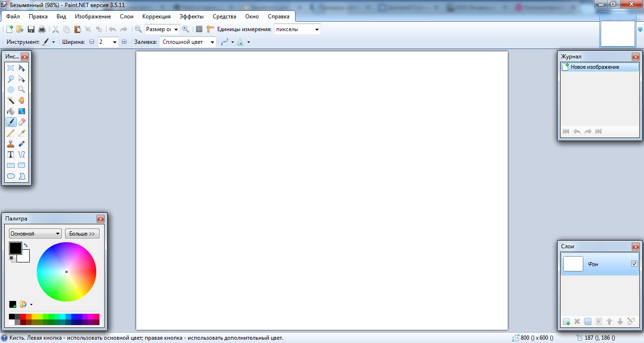This screenshot has height=343, width=644.
Task: Decrease brush width with minus button
Action: (91, 42)
